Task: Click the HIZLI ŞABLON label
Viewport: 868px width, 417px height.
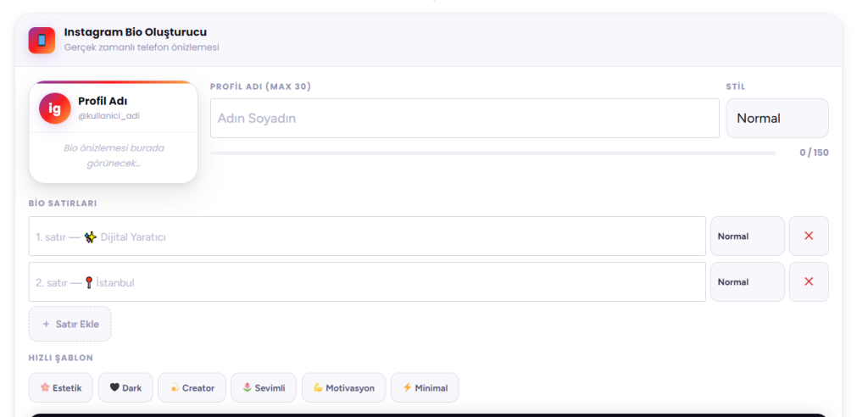Action: (61, 358)
